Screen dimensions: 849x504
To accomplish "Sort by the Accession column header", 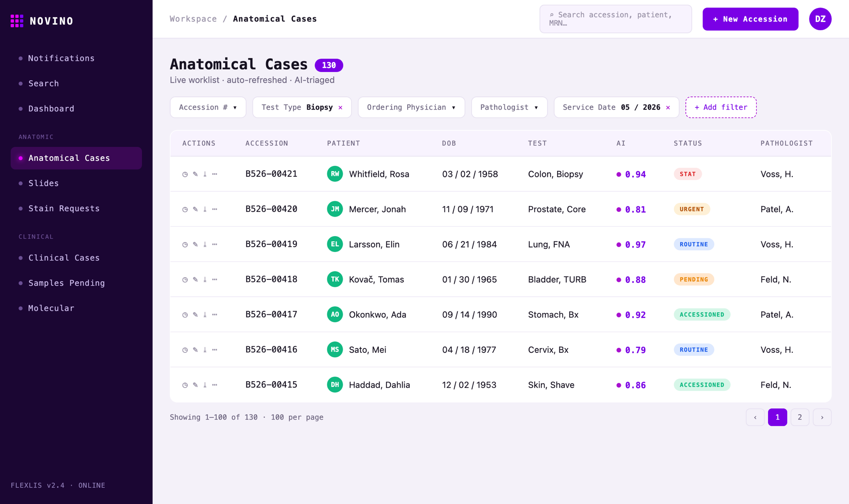I will pyautogui.click(x=267, y=143).
